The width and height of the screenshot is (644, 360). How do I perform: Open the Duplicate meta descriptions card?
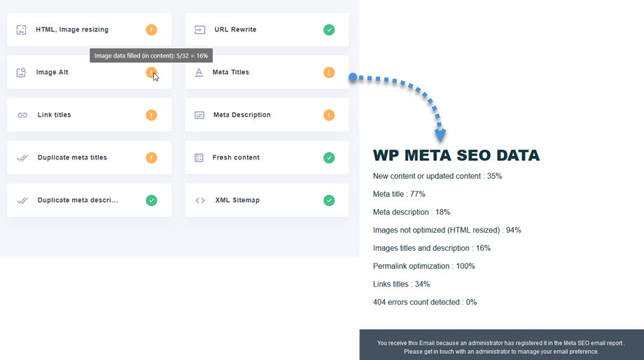(78, 201)
